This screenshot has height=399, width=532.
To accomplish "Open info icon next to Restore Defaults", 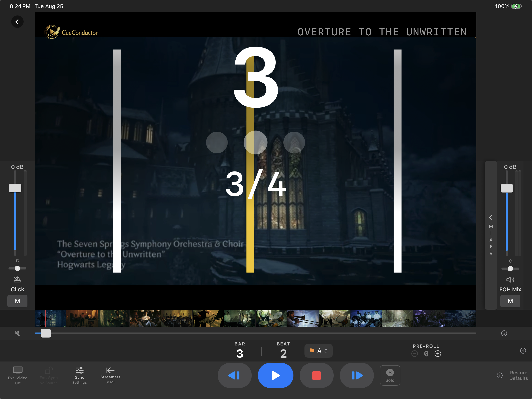I will tap(500, 375).
